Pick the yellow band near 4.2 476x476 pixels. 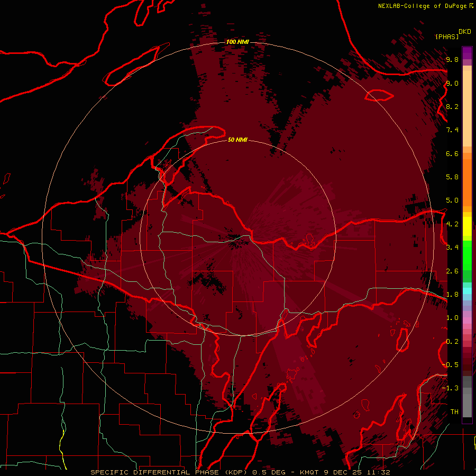click(x=467, y=226)
